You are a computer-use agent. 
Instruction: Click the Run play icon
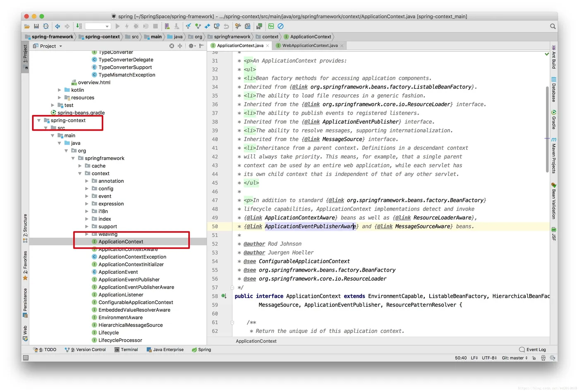(x=117, y=26)
